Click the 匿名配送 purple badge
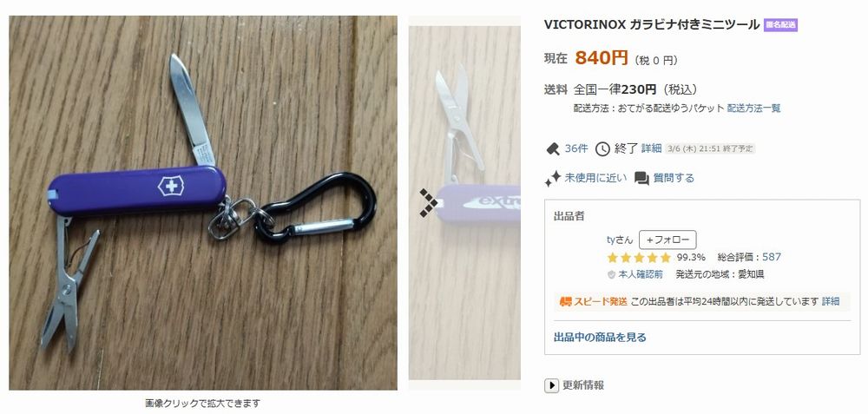 780,25
